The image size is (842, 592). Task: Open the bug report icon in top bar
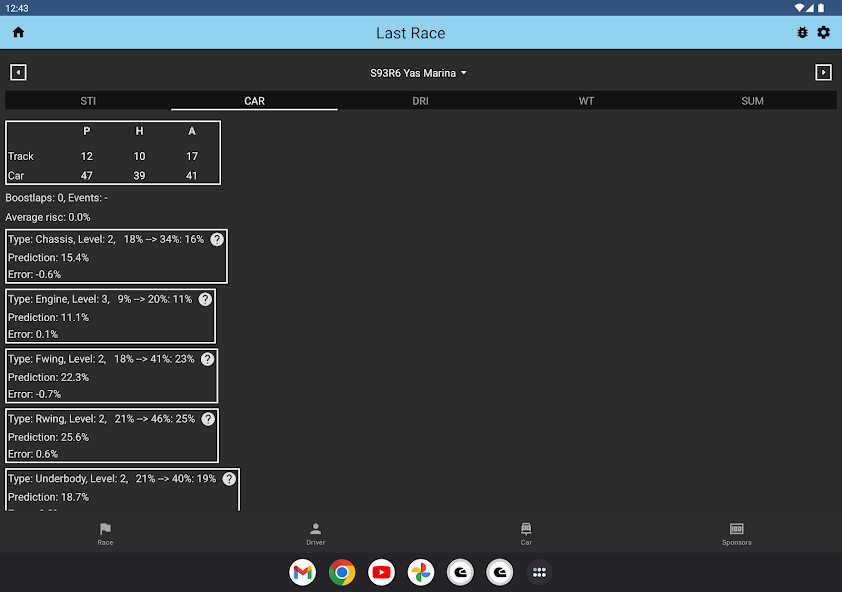coord(801,32)
